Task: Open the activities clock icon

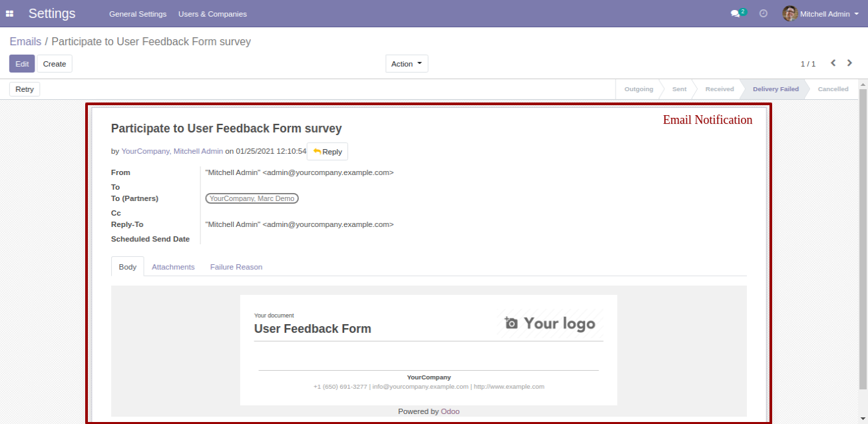Action: point(763,13)
